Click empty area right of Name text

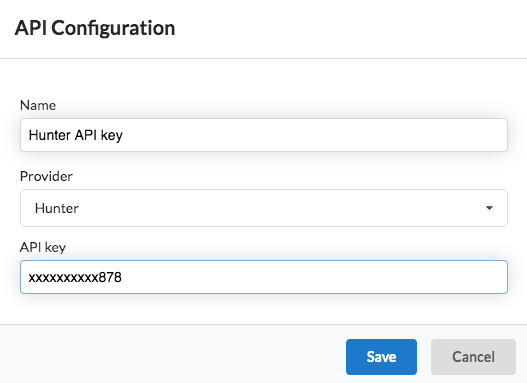(x=313, y=135)
